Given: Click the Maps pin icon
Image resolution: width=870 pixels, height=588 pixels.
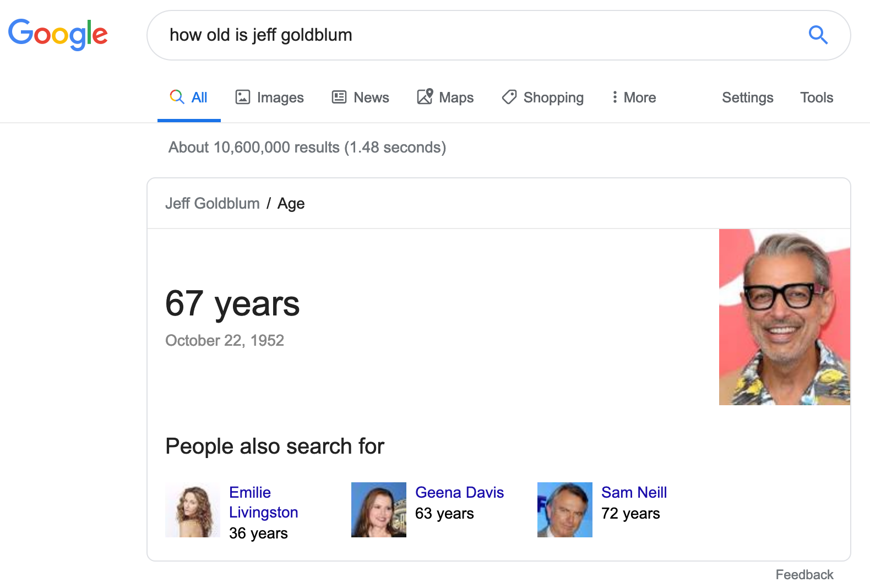Looking at the screenshot, I should [425, 96].
